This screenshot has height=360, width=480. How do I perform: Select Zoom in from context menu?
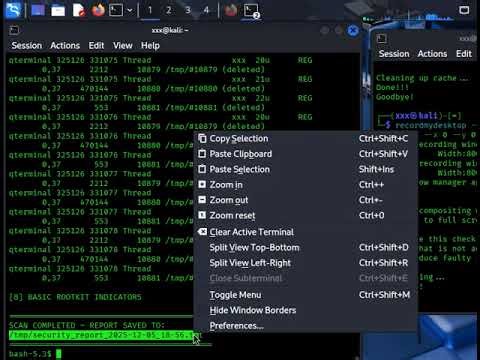point(305,184)
